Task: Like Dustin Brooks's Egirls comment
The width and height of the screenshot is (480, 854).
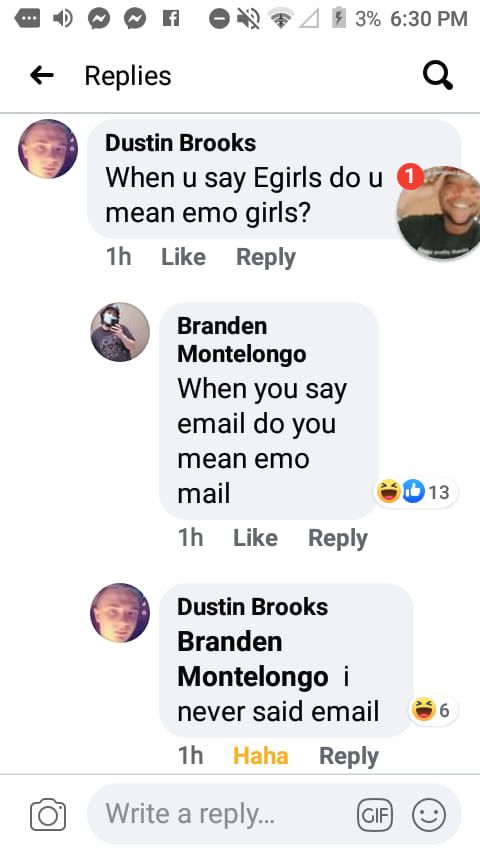Action: (x=183, y=257)
